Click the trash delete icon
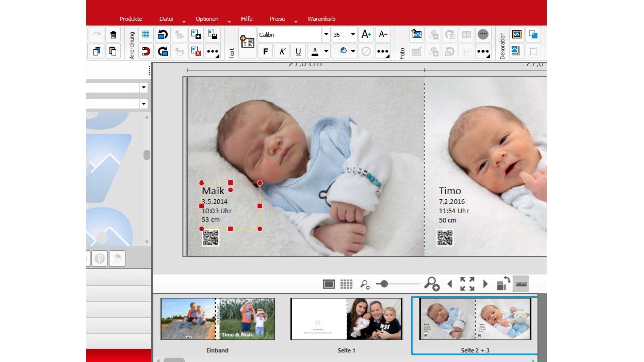 click(x=113, y=35)
